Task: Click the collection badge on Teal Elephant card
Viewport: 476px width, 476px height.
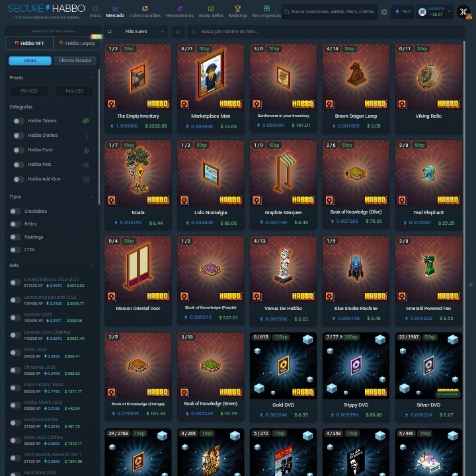Action: coord(402,200)
